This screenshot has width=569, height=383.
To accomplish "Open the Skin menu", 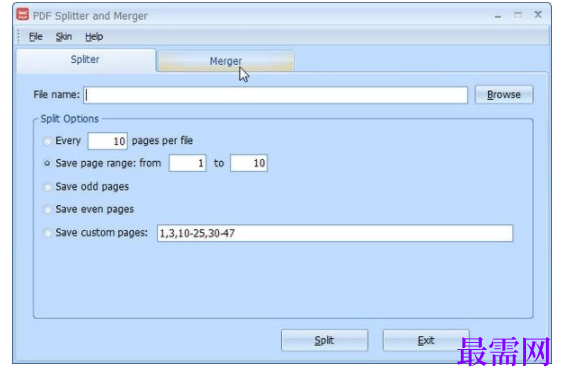I will click(x=64, y=37).
